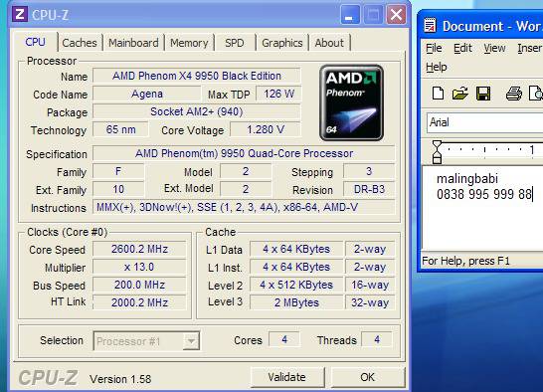Click the Family value F
The image size is (543, 392).
pyautogui.click(x=118, y=171)
